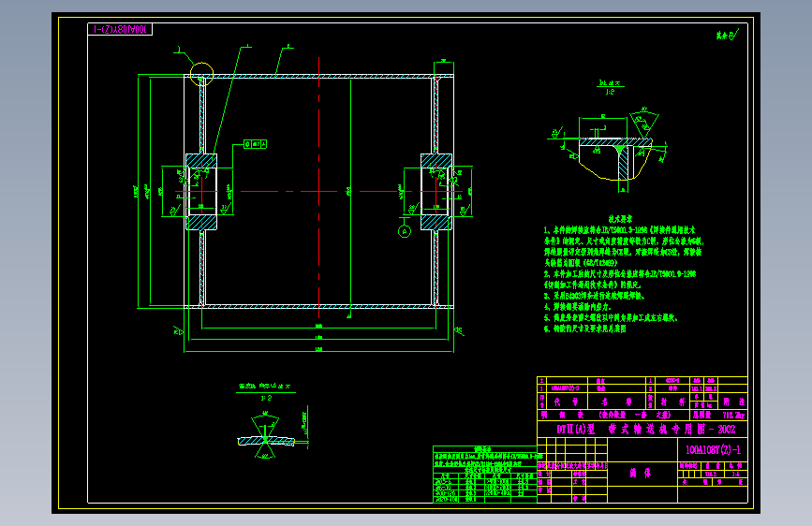812x526 pixels.
Task: Select technical requirement note number 5
Action: tap(611, 318)
